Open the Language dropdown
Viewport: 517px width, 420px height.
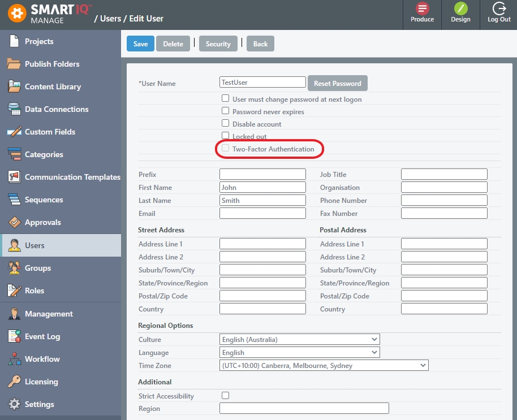(299, 353)
